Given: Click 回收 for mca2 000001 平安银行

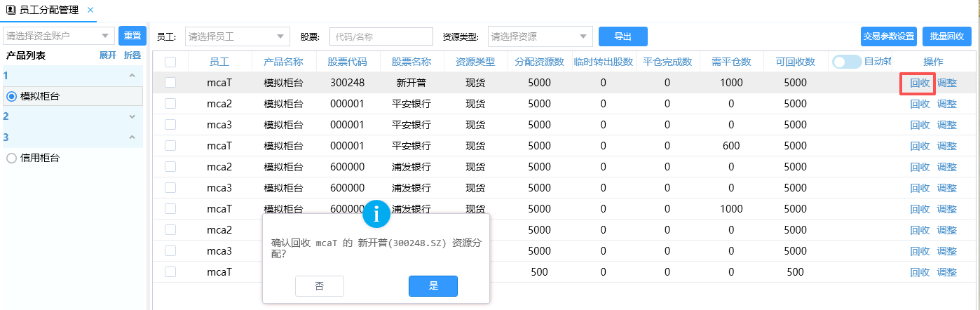Looking at the screenshot, I should tap(920, 104).
